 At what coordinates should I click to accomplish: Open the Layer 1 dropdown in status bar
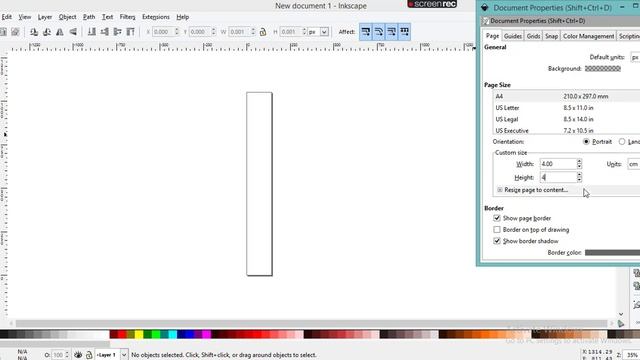pos(124,355)
